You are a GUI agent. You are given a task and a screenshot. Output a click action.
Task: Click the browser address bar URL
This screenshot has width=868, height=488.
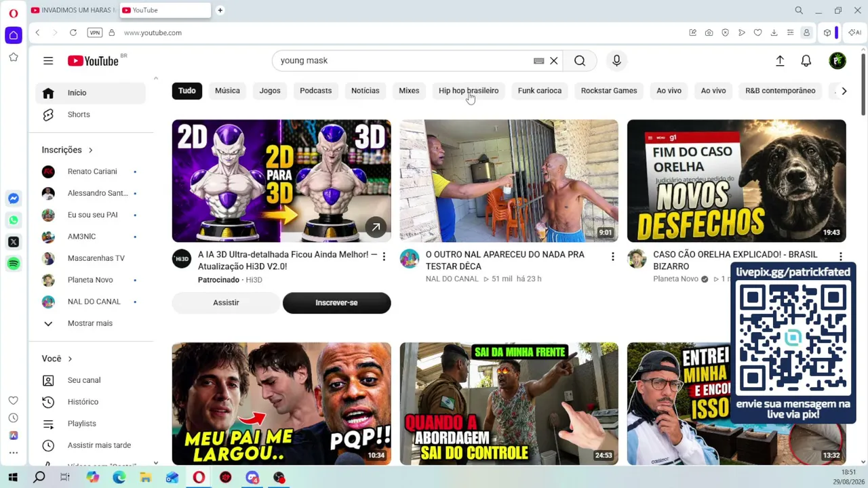click(x=153, y=33)
